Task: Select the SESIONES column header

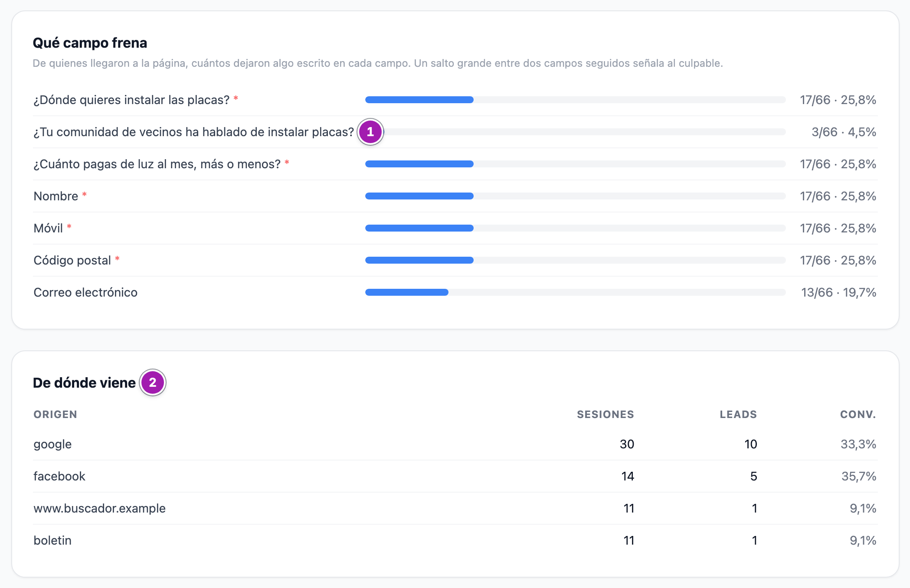Action: click(605, 415)
